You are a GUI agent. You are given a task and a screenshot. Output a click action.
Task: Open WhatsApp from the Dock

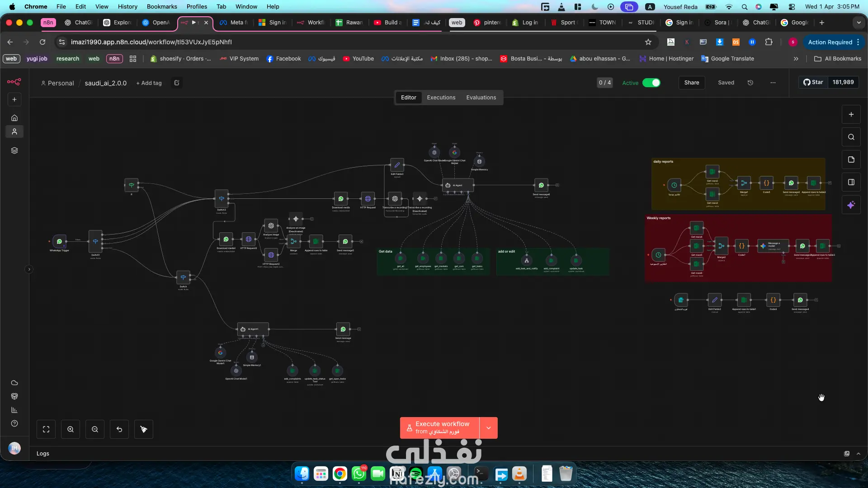click(359, 474)
